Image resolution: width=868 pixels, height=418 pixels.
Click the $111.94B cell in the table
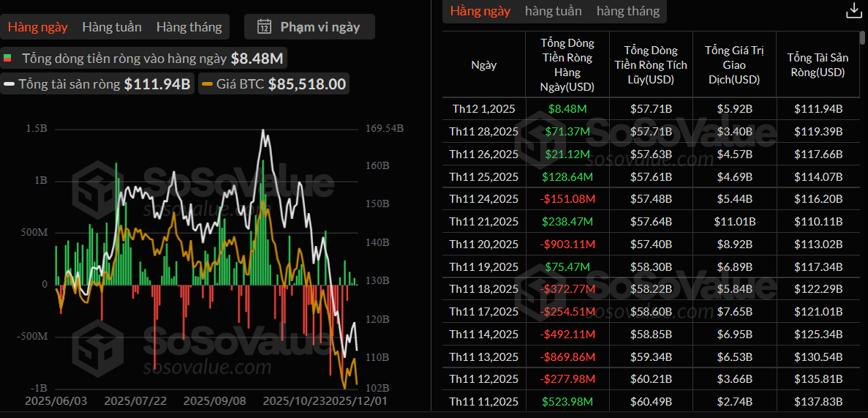pos(818,109)
